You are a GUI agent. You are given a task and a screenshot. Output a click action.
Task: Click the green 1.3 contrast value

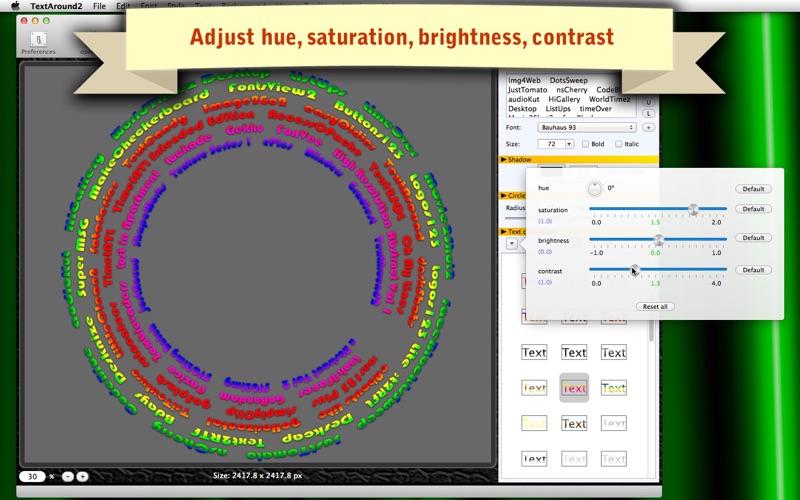pos(655,283)
